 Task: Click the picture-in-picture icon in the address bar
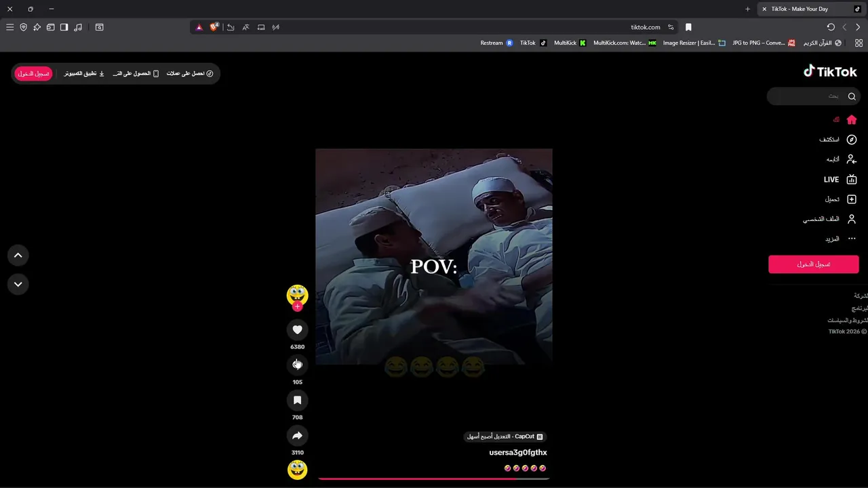261,27
